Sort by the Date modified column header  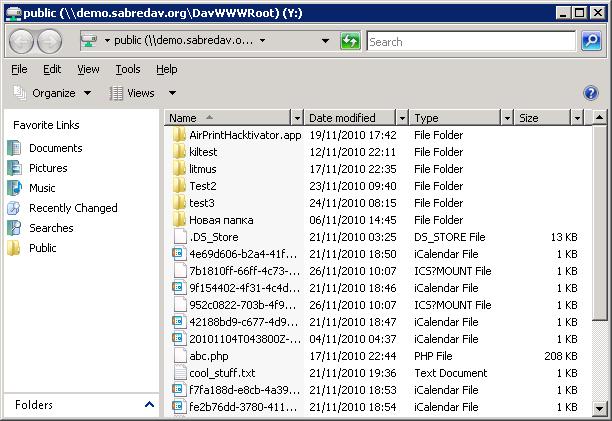pyautogui.click(x=350, y=117)
